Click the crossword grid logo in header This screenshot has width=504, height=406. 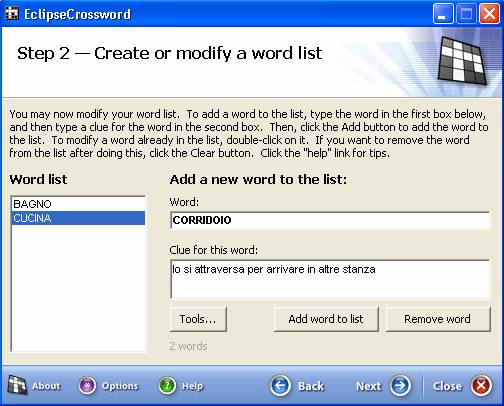463,60
